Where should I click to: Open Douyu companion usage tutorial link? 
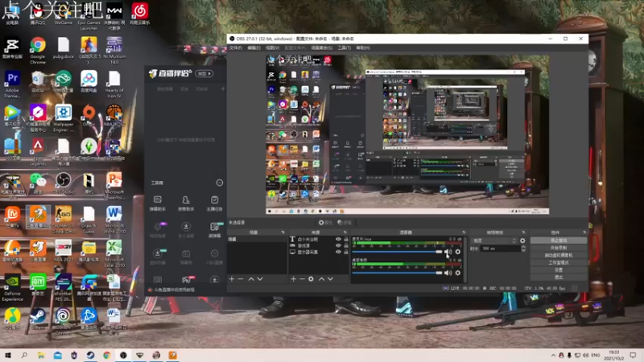(174, 290)
